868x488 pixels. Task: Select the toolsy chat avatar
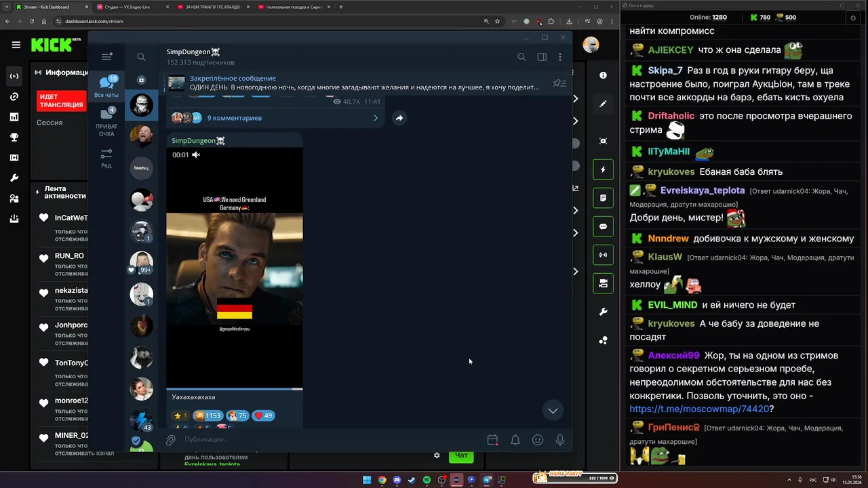tap(142, 167)
